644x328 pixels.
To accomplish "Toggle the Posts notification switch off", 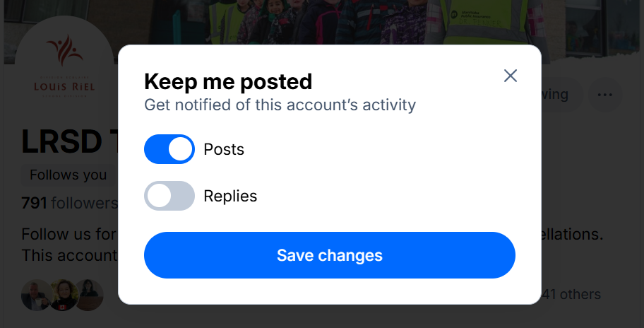I will tap(169, 149).
